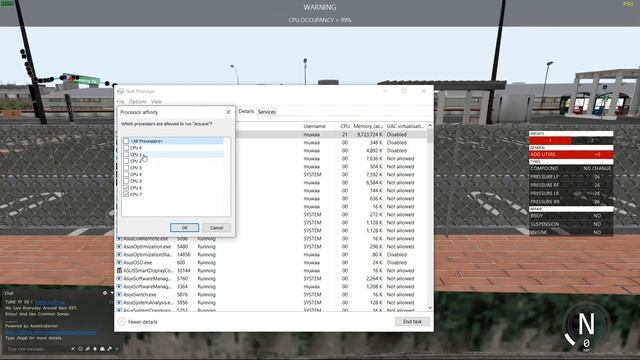The height and width of the screenshot is (360, 640).
Task: Tick the CPU 5 checkbox
Action: click(126, 181)
